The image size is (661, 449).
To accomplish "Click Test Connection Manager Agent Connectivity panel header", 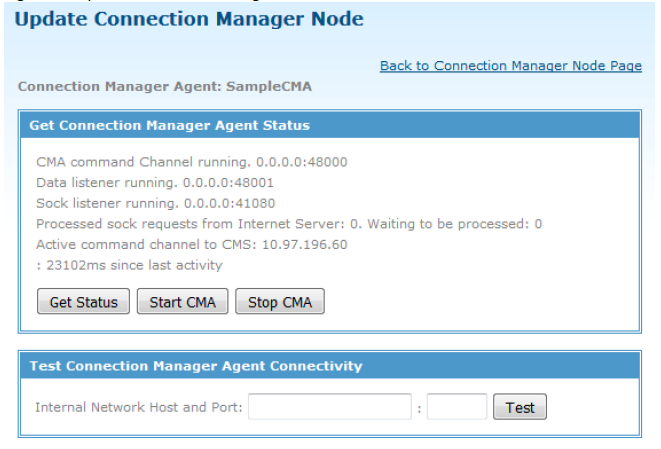I will pos(330,366).
